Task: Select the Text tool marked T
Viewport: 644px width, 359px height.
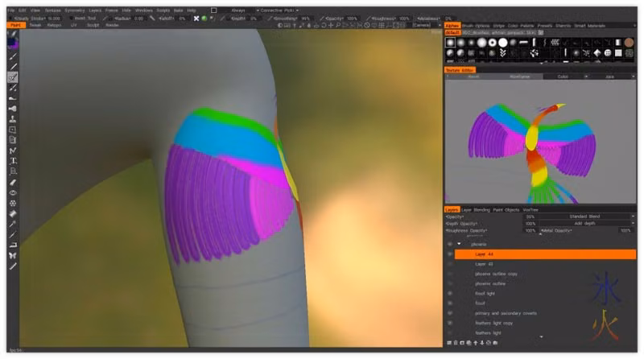Action: 13,161
